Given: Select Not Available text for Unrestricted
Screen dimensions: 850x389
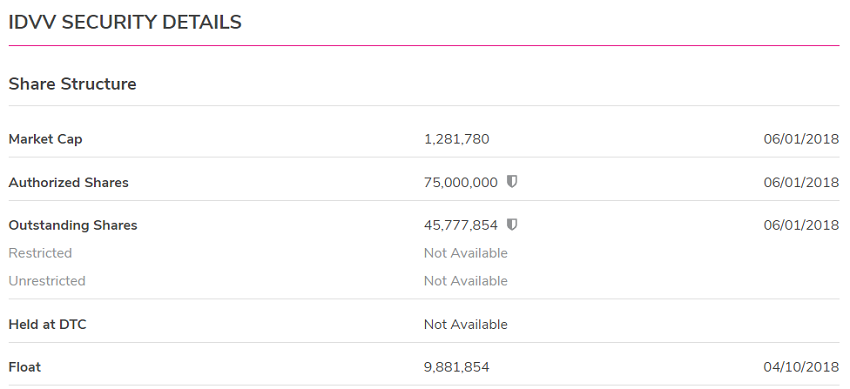Looking at the screenshot, I should click(x=466, y=281).
